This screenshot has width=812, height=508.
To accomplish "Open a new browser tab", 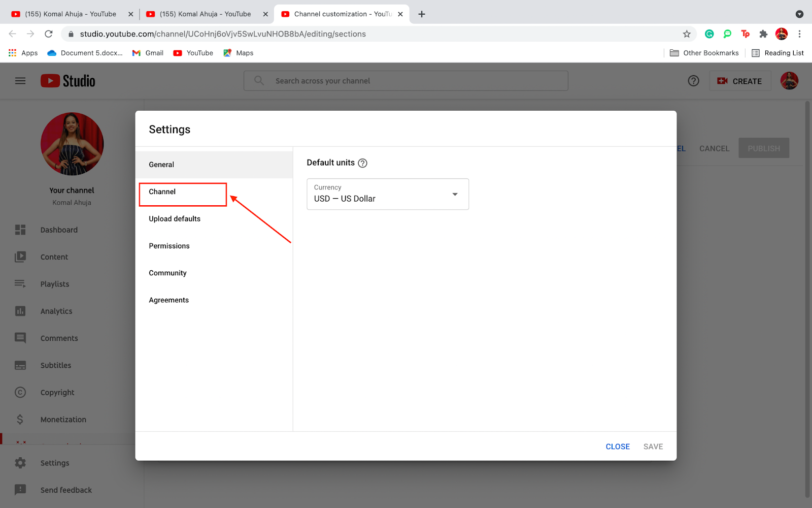I will pos(422,14).
